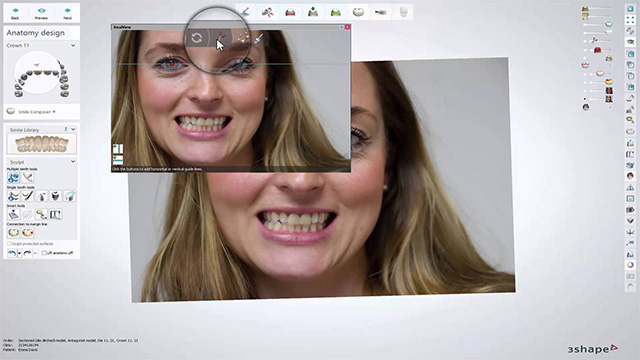Select the fourth Smart tools icon

point(56,214)
